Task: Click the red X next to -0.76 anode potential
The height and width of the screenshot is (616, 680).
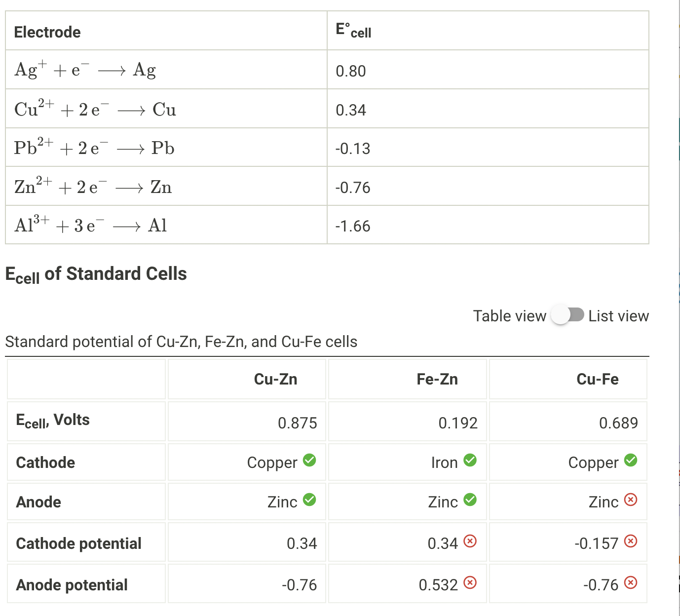Action: coord(631,582)
